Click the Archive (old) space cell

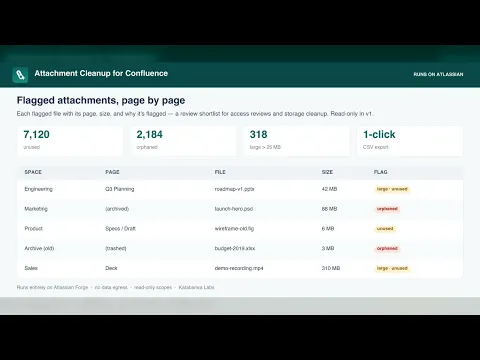point(39,248)
